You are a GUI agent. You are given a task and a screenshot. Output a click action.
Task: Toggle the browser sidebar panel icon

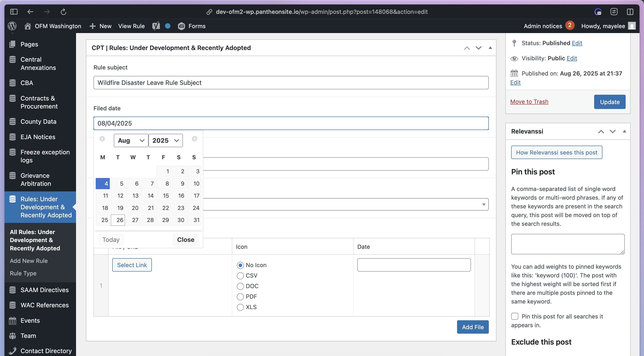(14, 12)
